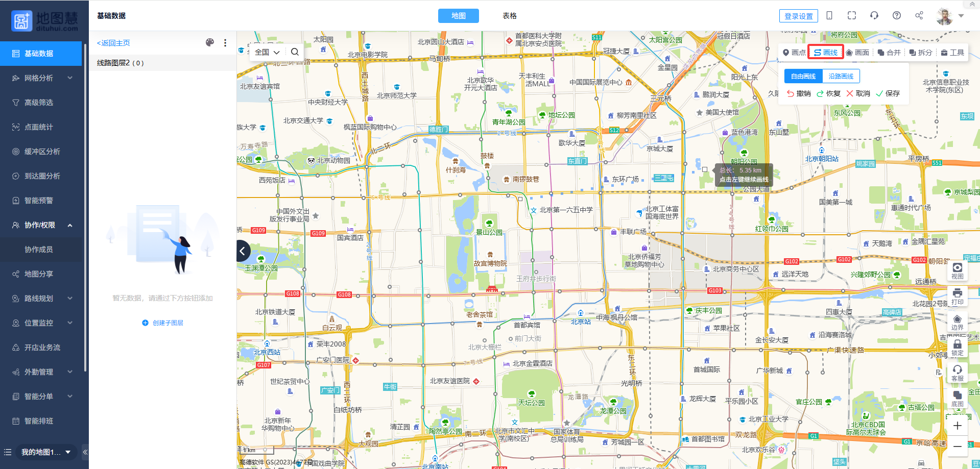Switch to 自由画线 drawing mode
Screen dimensions: 980x469
point(803,76)
